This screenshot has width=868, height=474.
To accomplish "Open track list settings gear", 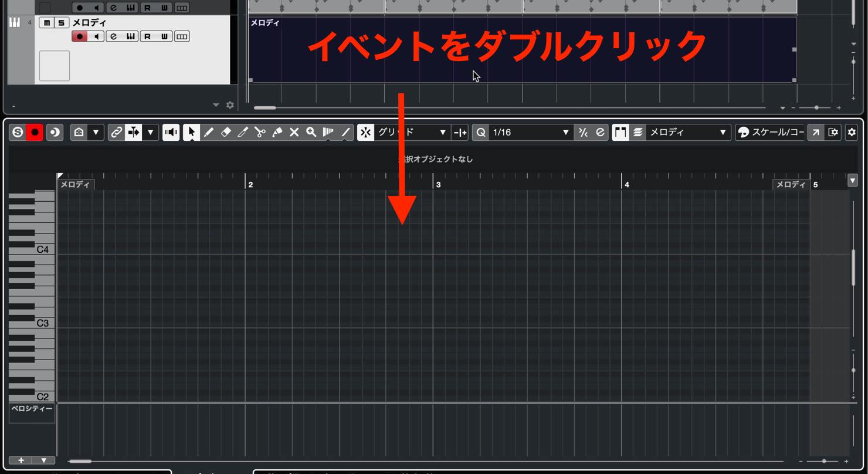I will 230,105.
